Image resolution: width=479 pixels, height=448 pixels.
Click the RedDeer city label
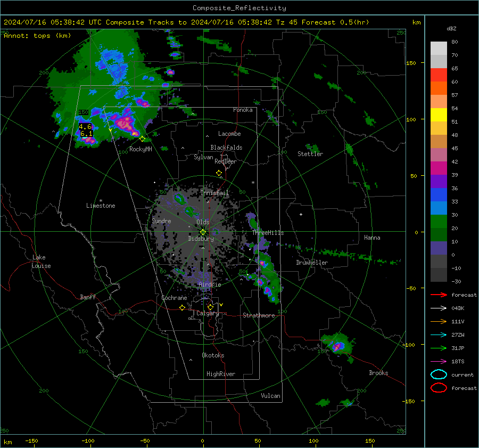coord(226,161)
